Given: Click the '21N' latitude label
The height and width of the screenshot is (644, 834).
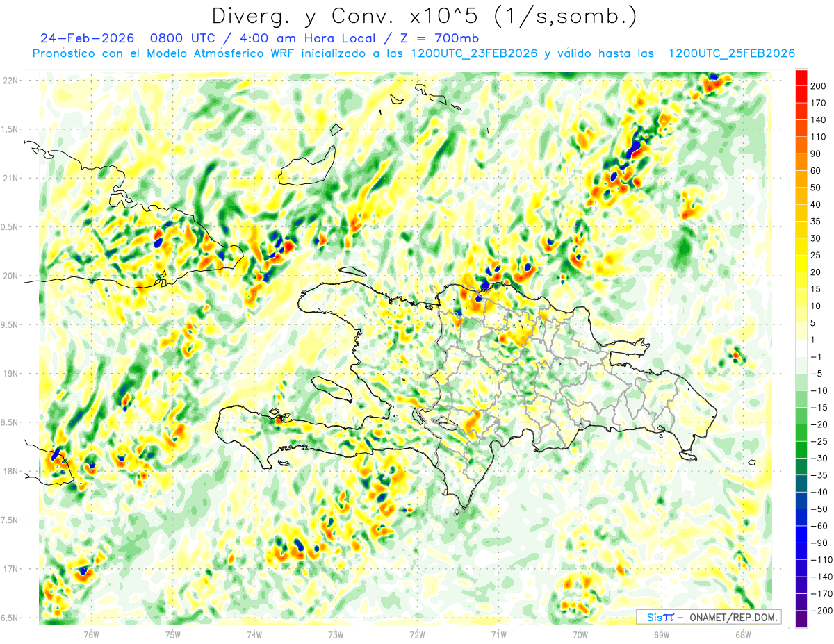Looking at the screenshot, I should tap(10, 179).
